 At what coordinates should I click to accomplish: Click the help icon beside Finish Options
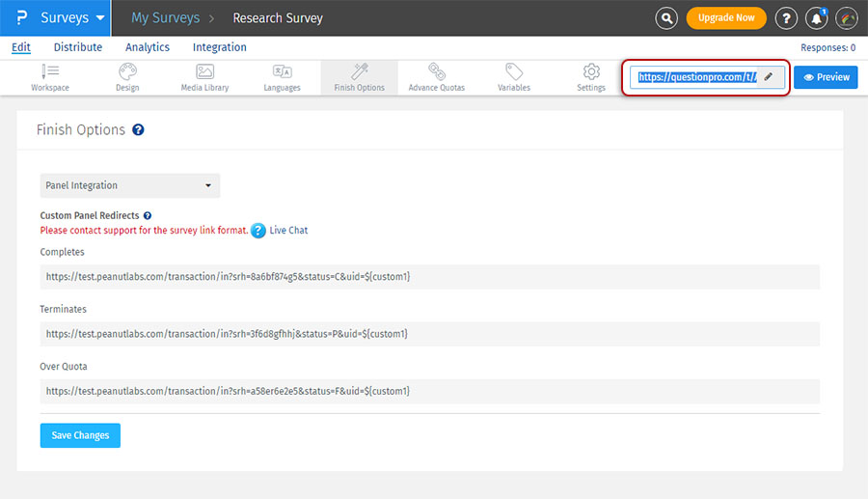[x=138, y=129]
